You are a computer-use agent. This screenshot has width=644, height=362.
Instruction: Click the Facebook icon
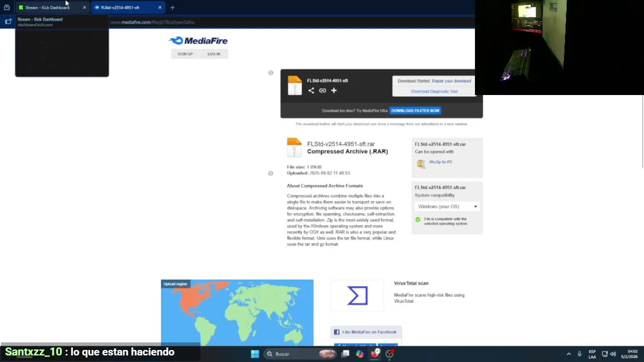[x=337, y=332]
